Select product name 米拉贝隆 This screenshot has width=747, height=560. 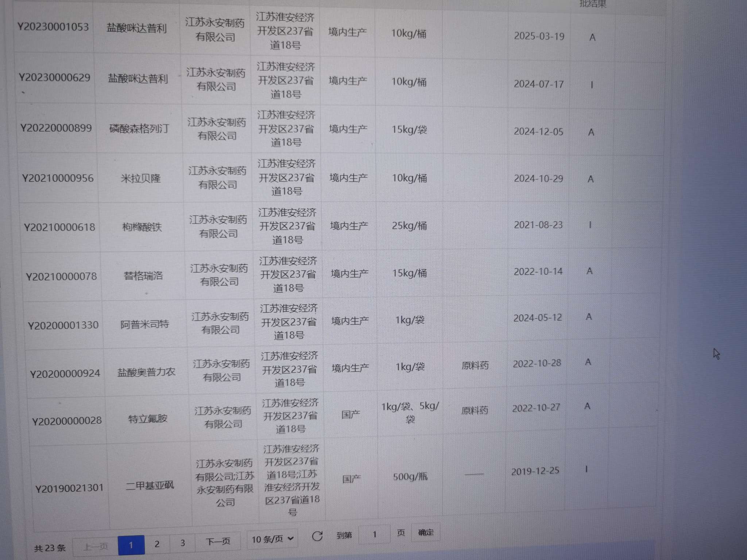pyautogui.click(x=141, y=178)
